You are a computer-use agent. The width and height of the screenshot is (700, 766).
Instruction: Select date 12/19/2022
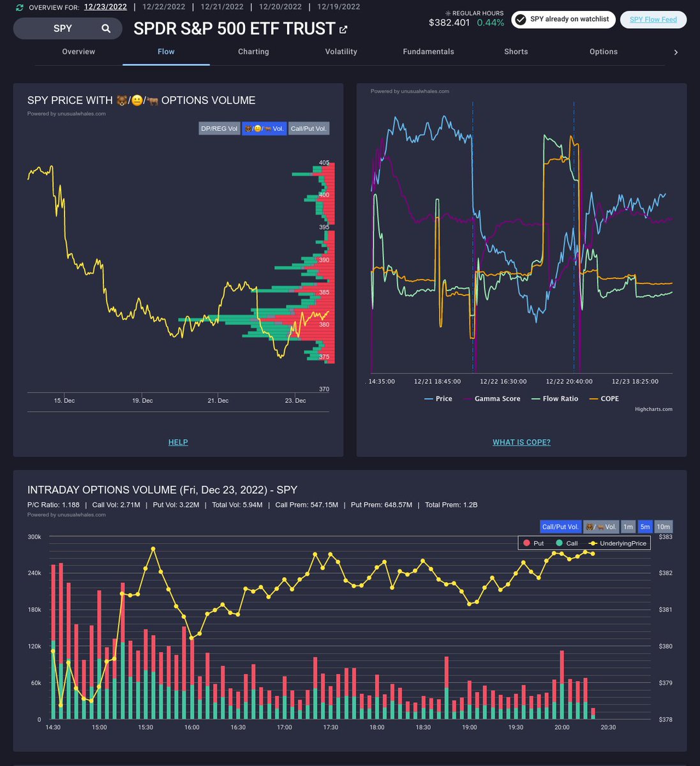click(339, 7)
